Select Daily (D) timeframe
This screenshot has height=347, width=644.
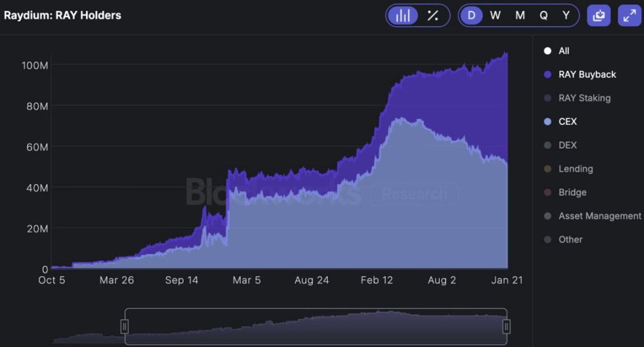tap(471, 16)
